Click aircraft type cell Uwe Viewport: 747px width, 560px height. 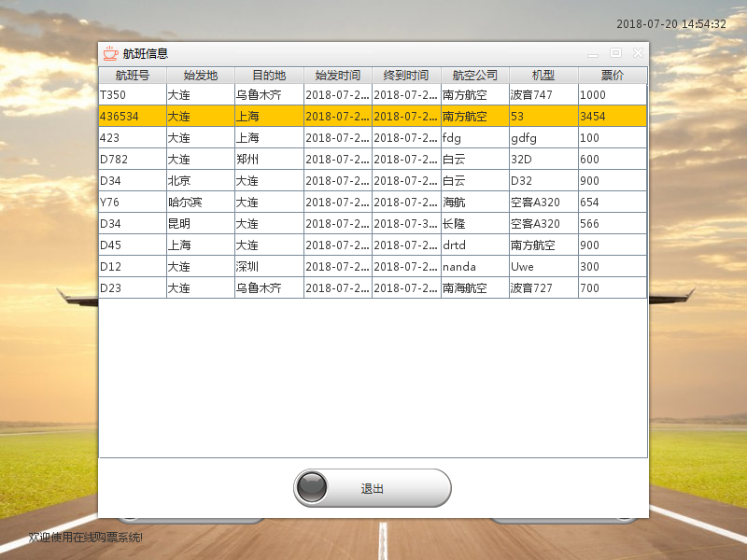543,266
